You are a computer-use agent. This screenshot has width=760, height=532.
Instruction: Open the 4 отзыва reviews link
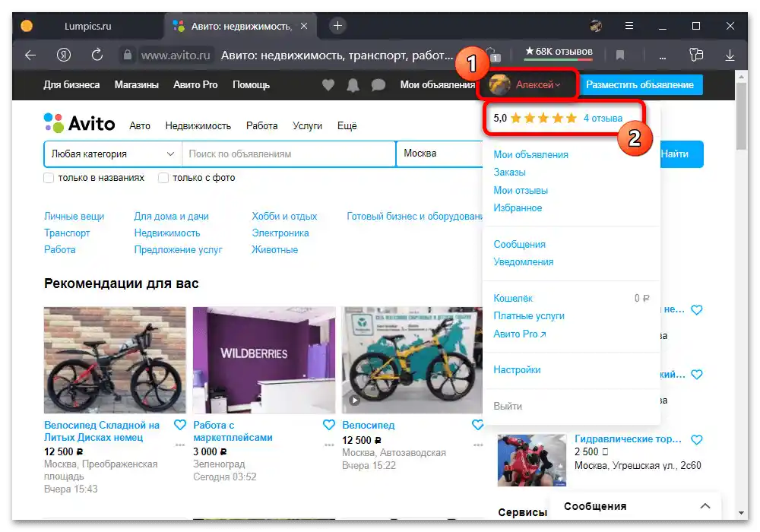click(603, 119)
